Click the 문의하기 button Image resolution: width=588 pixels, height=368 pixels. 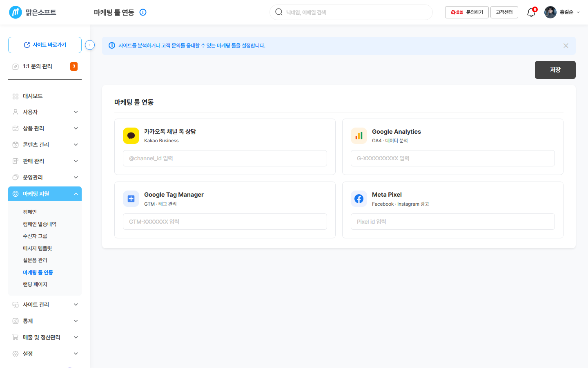tap(467, 12)
